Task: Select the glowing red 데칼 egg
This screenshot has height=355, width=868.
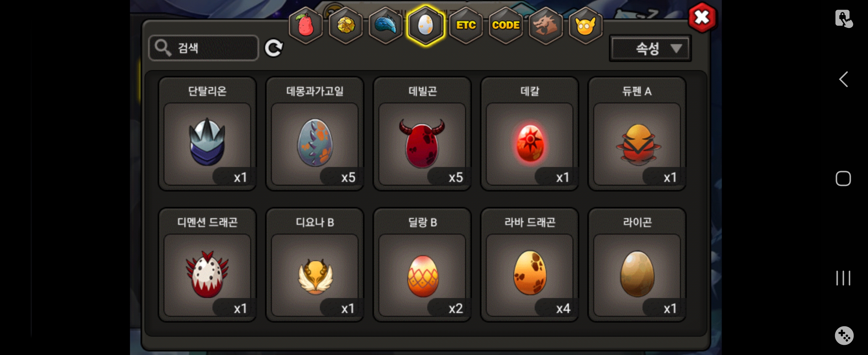Action: click(x=530, y=134)
